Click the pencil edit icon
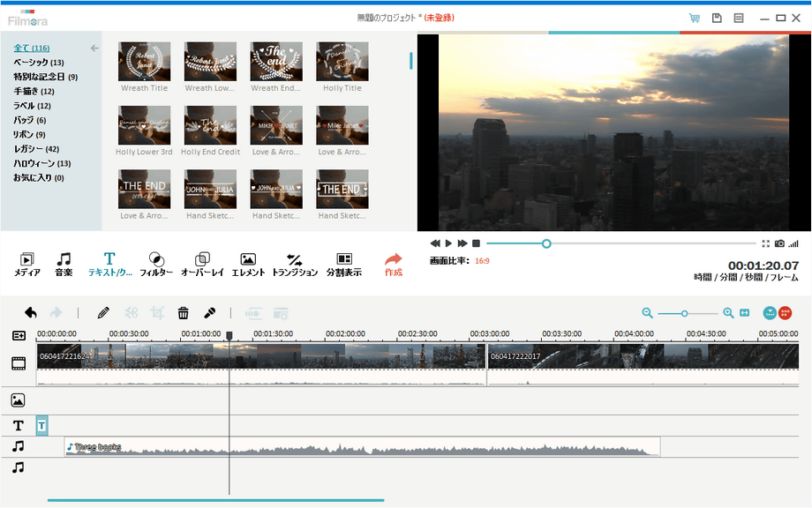Viewport: 812px width, 508px height. tap(103, 313)
